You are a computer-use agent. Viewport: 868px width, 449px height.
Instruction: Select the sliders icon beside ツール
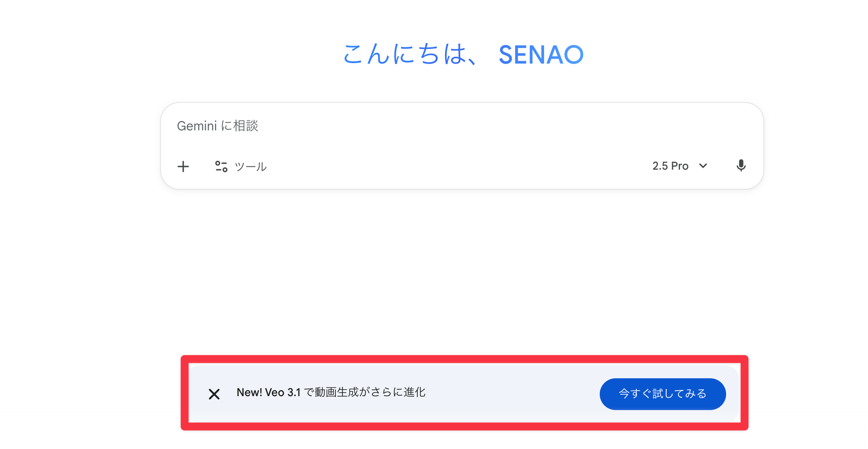point(221,166)
